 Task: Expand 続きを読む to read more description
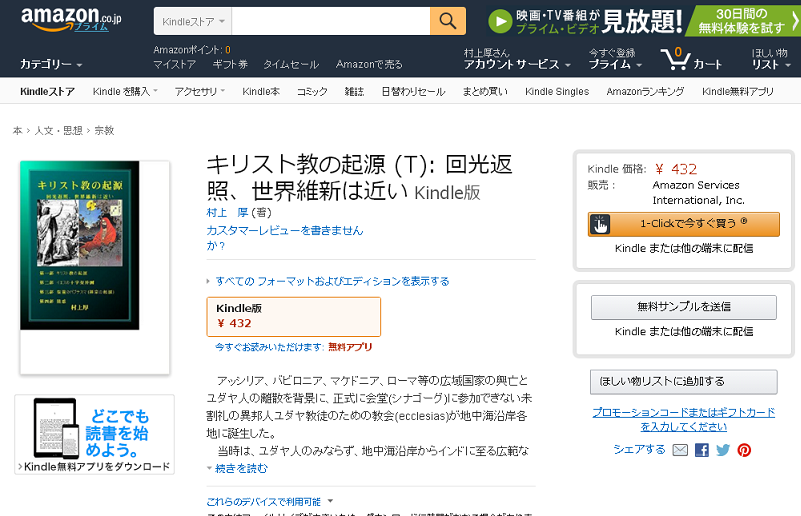click(x=241, y=468)
